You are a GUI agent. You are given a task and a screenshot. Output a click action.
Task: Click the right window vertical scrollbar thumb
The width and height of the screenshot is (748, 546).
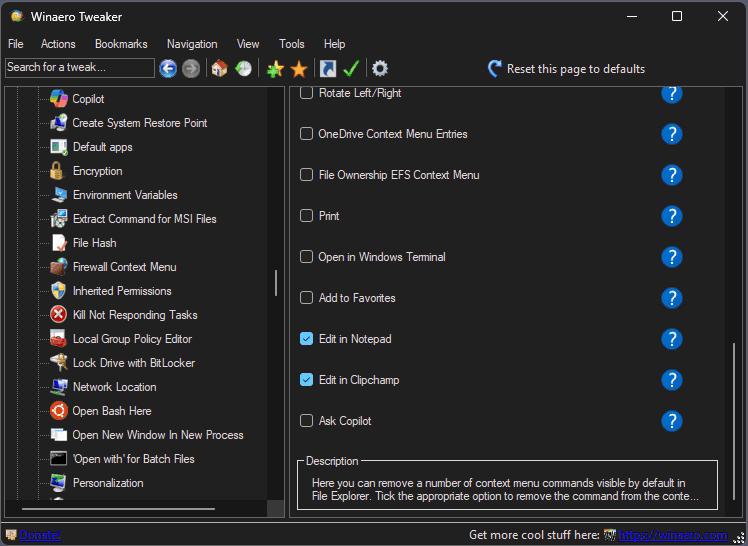[x=734, y=421]
